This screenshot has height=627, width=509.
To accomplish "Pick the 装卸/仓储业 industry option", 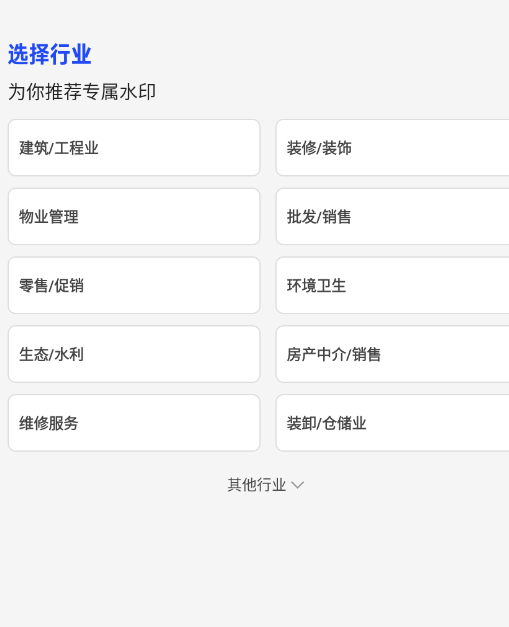I will pos(392,423).
